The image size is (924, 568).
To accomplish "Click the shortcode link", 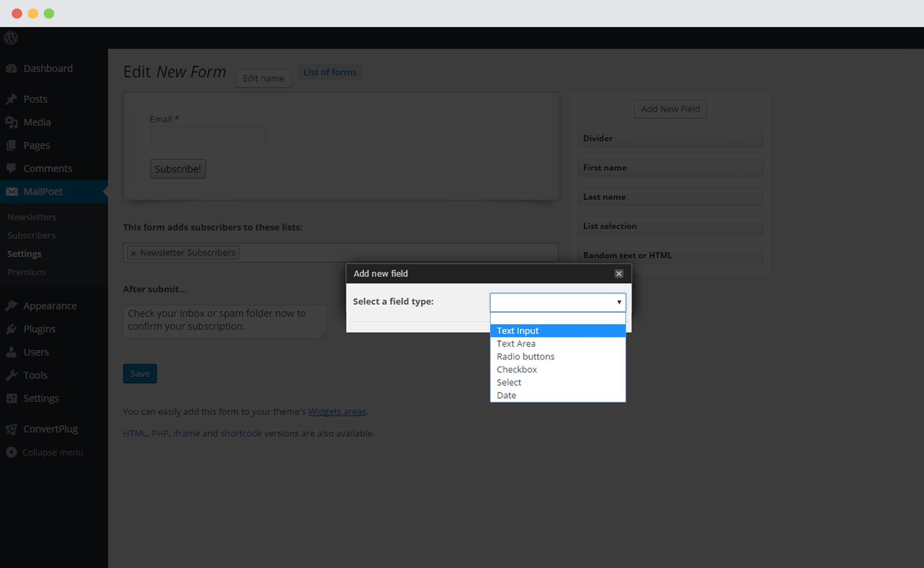I will click(x=240, y=434).
